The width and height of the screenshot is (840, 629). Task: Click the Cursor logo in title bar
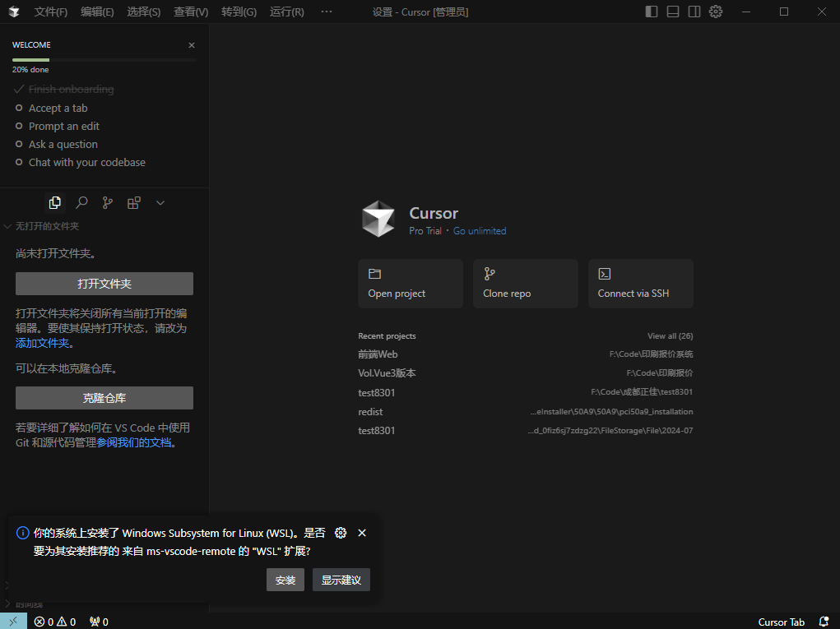click(x=14, y=12)
